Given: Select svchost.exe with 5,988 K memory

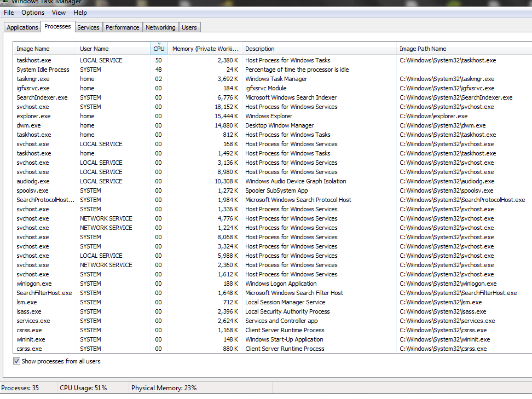Looking at the screenshot, I should click(273, 256).
